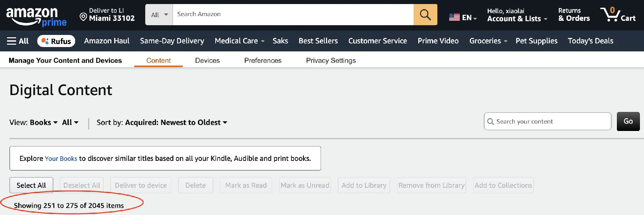Open Today's Deals in navigation bar

590,41
